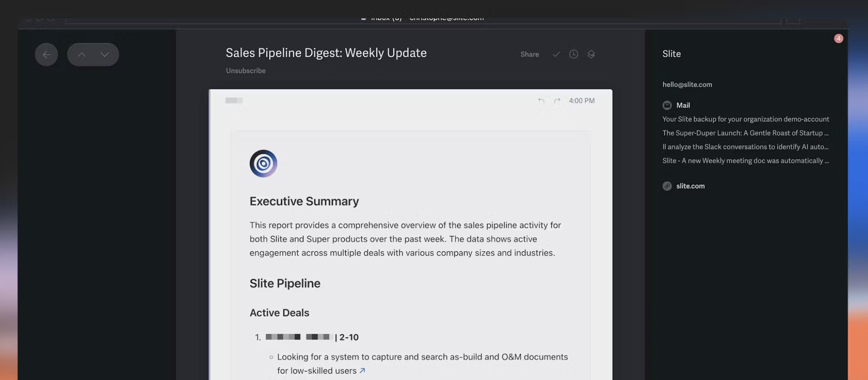Image resolution: width=868 pixels, height=380 pixels.
Task: Click the red notification badge showing 4
Action: tap(838, 39)
